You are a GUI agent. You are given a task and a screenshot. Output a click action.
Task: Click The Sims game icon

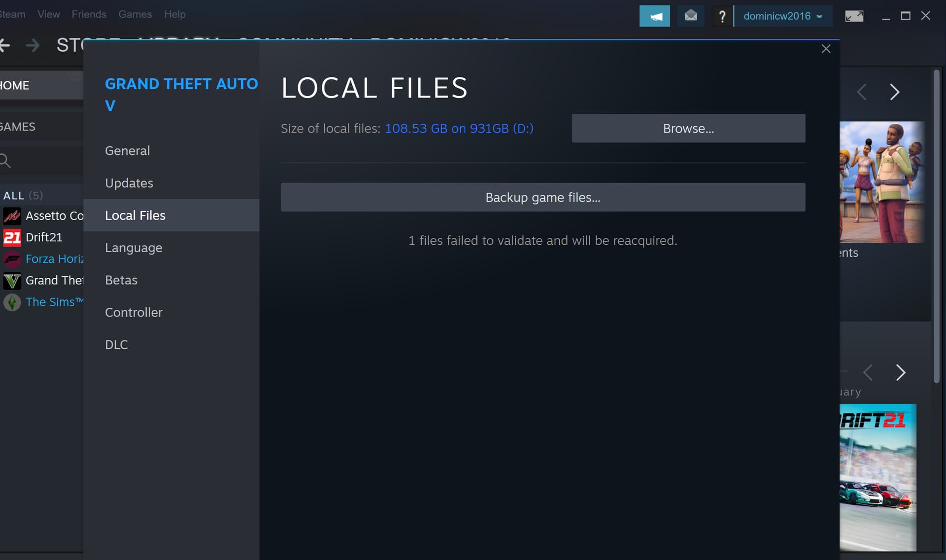[x=12, y=302]
